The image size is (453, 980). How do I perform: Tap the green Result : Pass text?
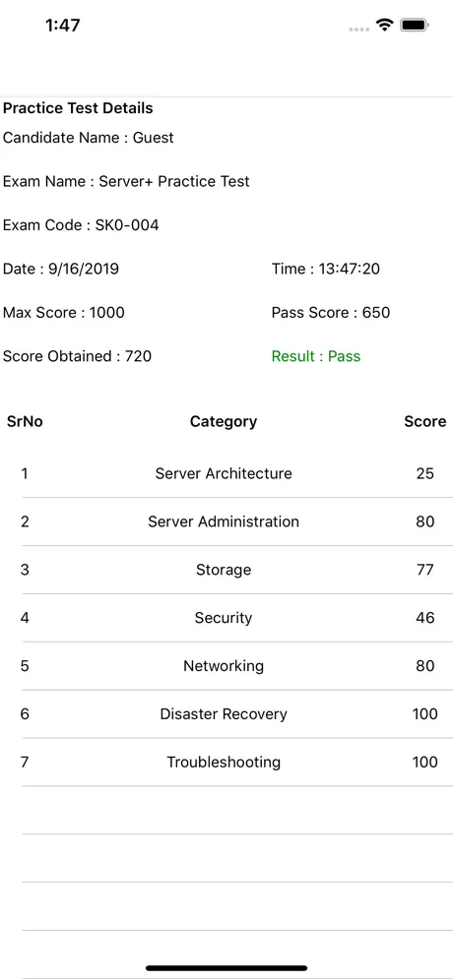pyautogui.click(x=316, y=356)
